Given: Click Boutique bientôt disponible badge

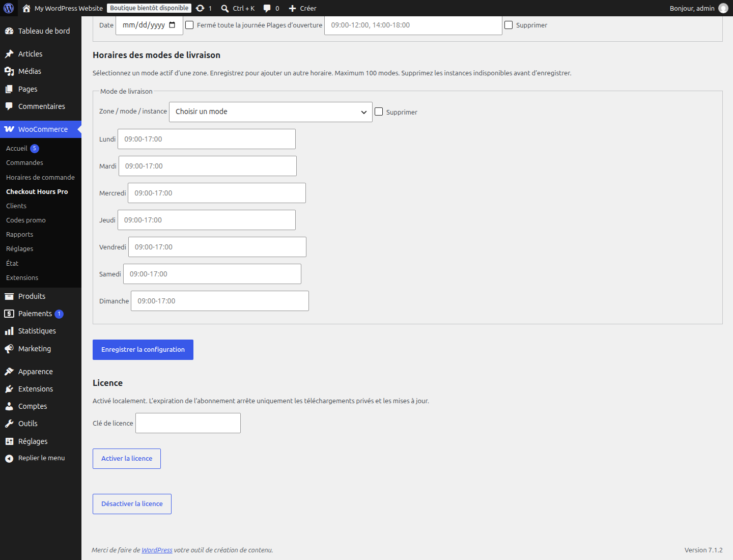Looking at the screenshot, I should [x=149, y=8].
